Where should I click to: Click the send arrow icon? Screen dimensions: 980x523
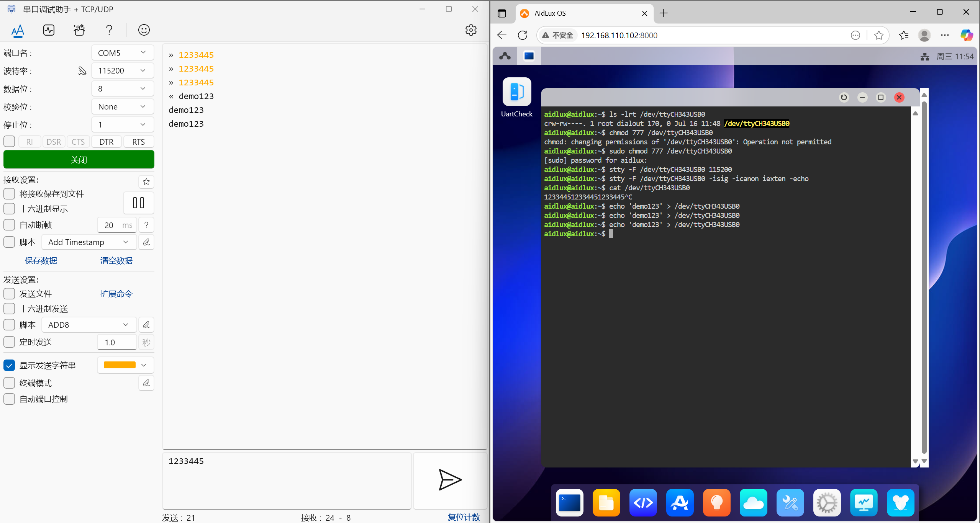(x=450, y=480)
